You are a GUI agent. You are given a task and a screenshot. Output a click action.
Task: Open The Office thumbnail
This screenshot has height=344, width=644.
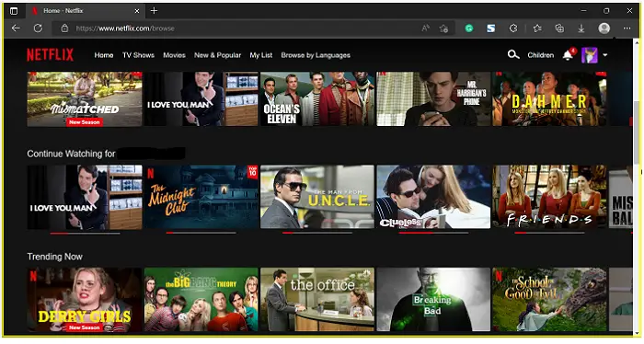(x=317, y=299)
